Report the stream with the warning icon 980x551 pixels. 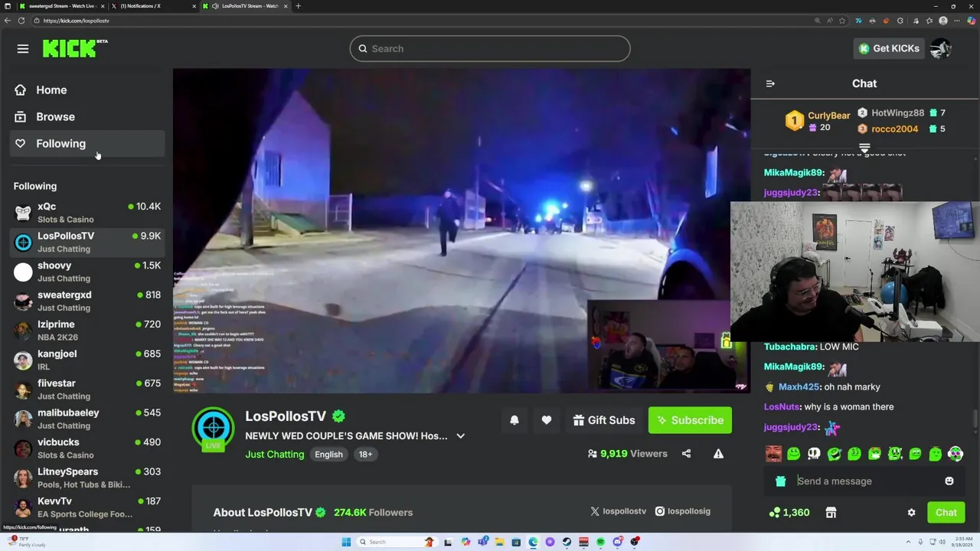coord(718,454)
